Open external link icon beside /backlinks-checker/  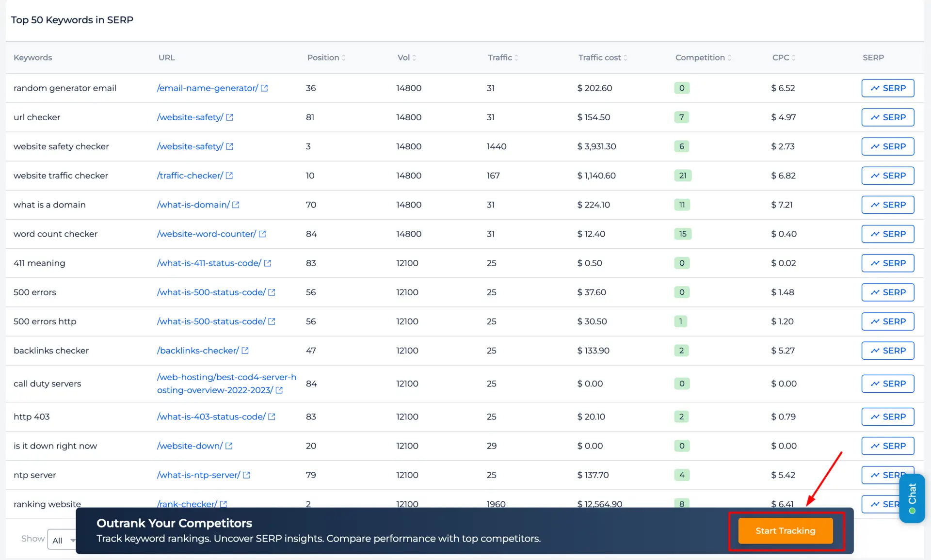245,351
